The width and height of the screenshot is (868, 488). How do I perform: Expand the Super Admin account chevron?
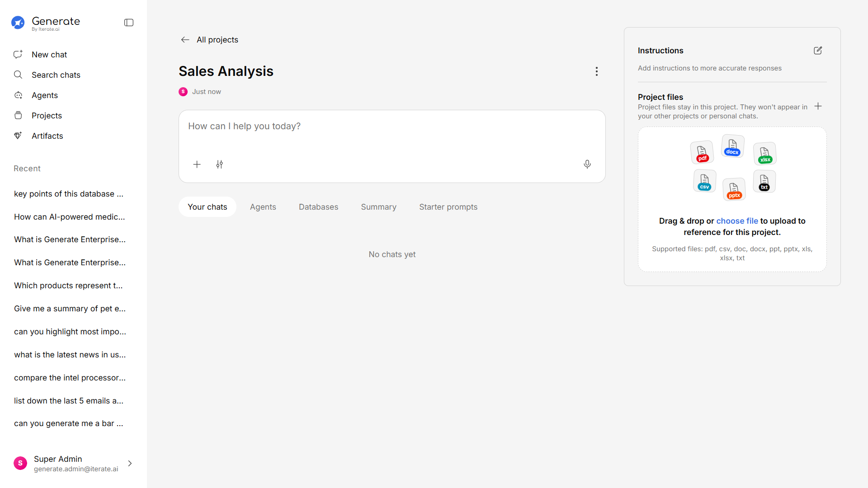130,464
